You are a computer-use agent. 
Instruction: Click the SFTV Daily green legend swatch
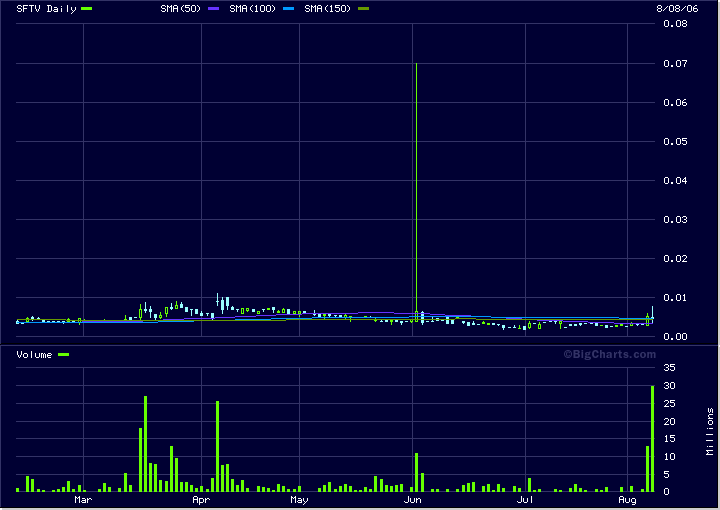click(x=87, y=9)
